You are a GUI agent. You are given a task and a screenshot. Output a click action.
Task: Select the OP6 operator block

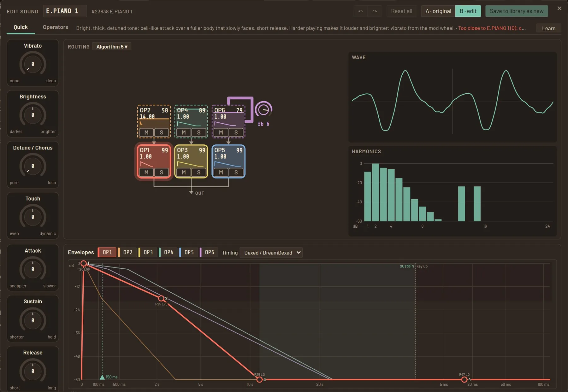tap(228, 121)
